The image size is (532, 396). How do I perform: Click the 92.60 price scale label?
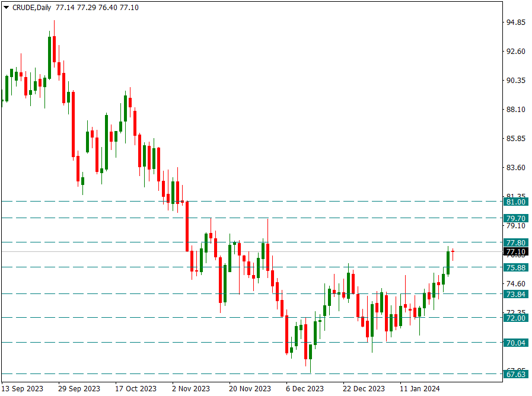516,52
